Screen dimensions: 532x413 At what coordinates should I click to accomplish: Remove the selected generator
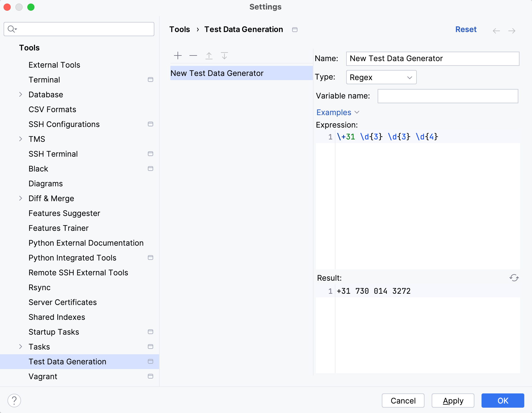click(193, 55)
